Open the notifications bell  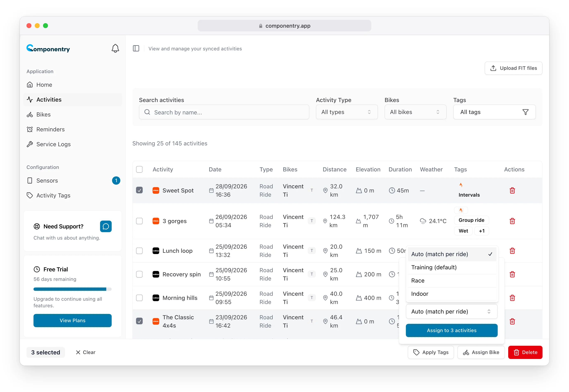click(115, 48)
